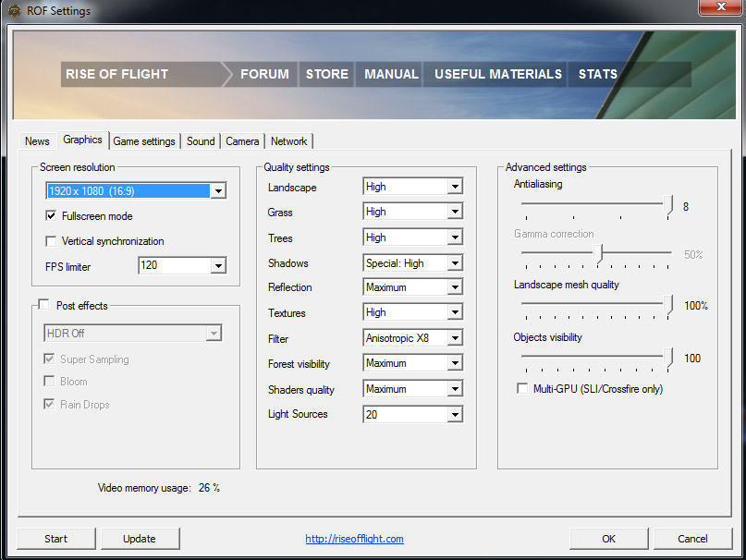Open USEFUL MATERIALS in the banner

coord(498,74)
